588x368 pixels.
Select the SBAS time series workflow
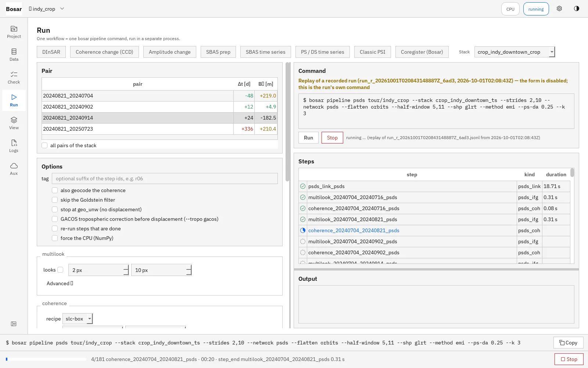(266, 52)
